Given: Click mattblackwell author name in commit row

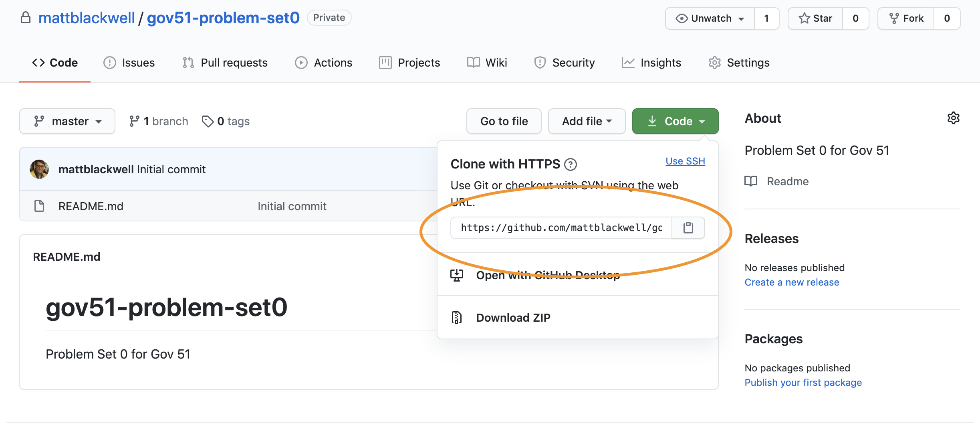Looking at the screenshot, I should pyautogui.click(x=96, y=169).
